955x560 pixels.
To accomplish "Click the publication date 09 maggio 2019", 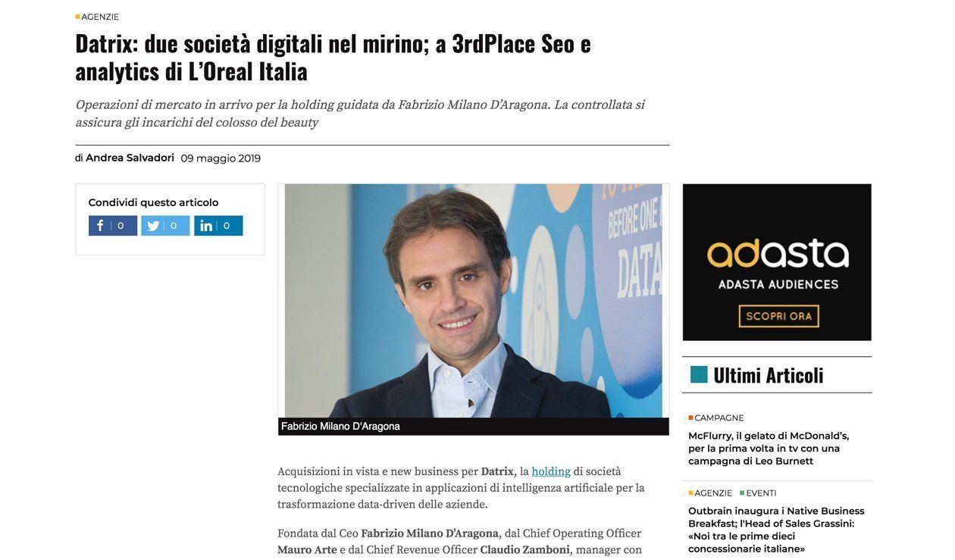I will pyautogui.click(x=221, y=158).
